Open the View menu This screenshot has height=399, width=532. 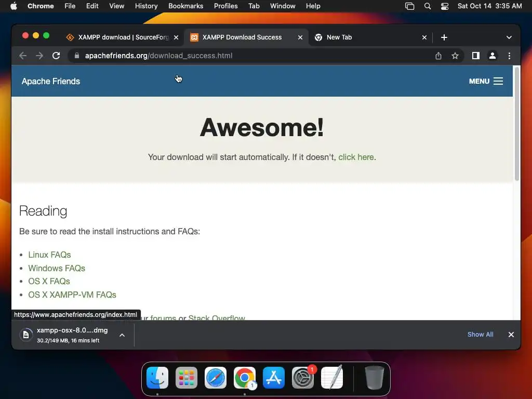point(117,6)
